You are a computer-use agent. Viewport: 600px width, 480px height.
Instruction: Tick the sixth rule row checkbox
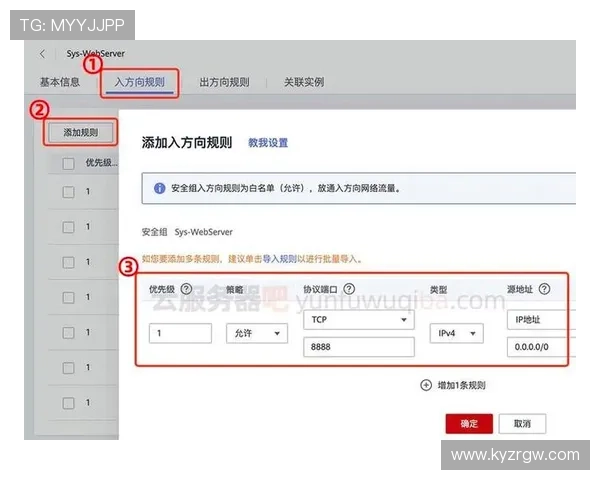[68, 368]
